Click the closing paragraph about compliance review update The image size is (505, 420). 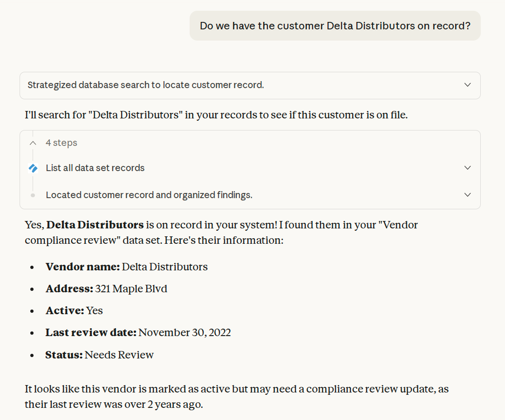point(236,396)
